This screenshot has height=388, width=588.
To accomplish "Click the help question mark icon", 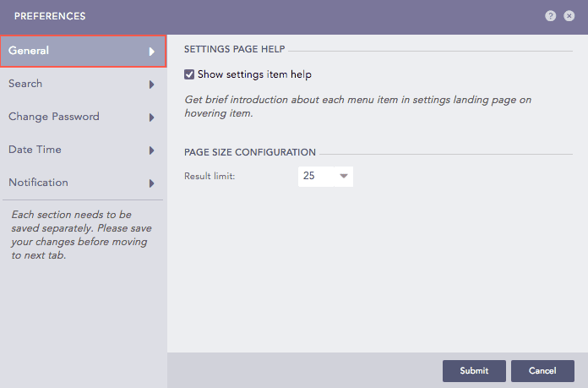I will click(x=551, y=16).
